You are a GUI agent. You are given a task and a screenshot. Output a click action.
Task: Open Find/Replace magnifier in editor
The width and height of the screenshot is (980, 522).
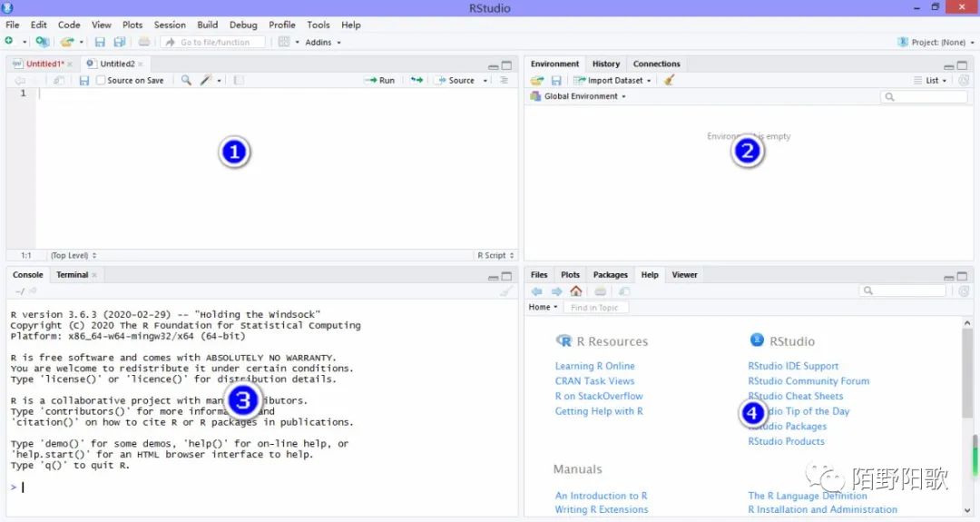click(x=186, y=80)
